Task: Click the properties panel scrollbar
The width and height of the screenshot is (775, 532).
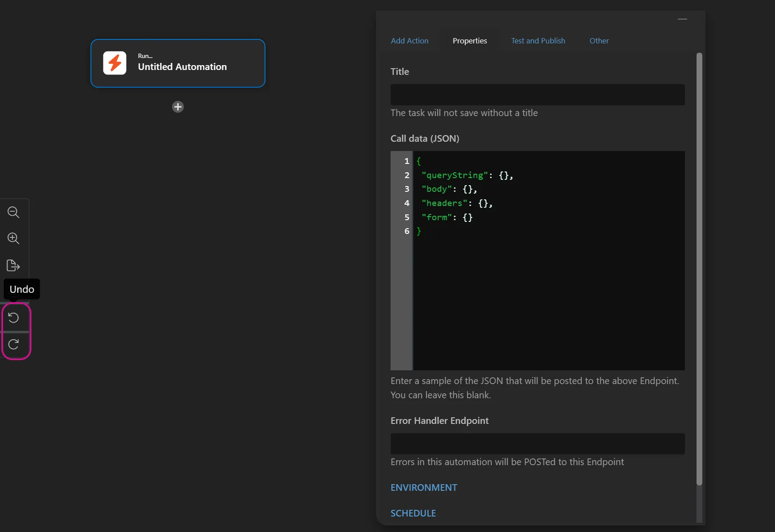Action: click(699, 269)
